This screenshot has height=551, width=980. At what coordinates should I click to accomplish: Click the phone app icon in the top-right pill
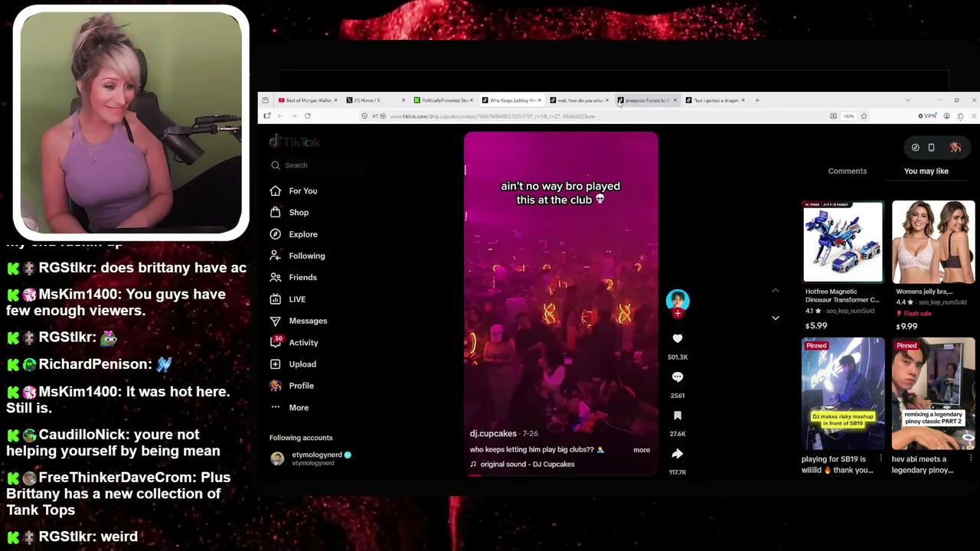[x=931, y=148]
